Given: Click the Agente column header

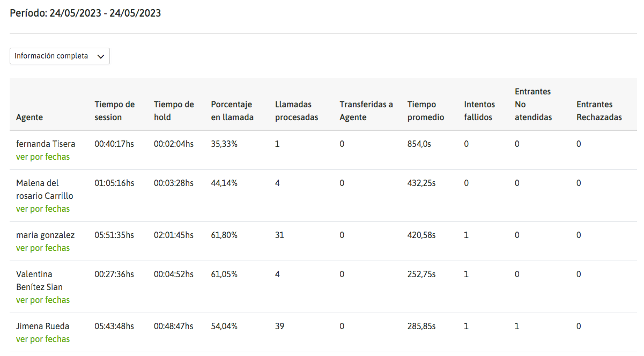Looking at the screenshot, I should 29,117.
